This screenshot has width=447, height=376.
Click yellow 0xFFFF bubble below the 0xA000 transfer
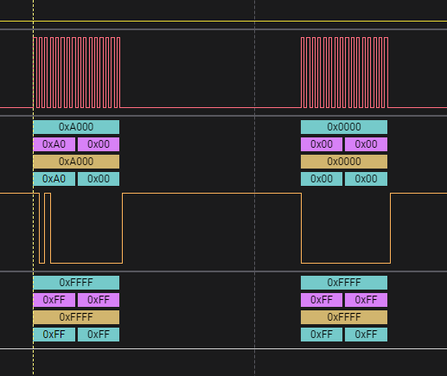(76, 317)
